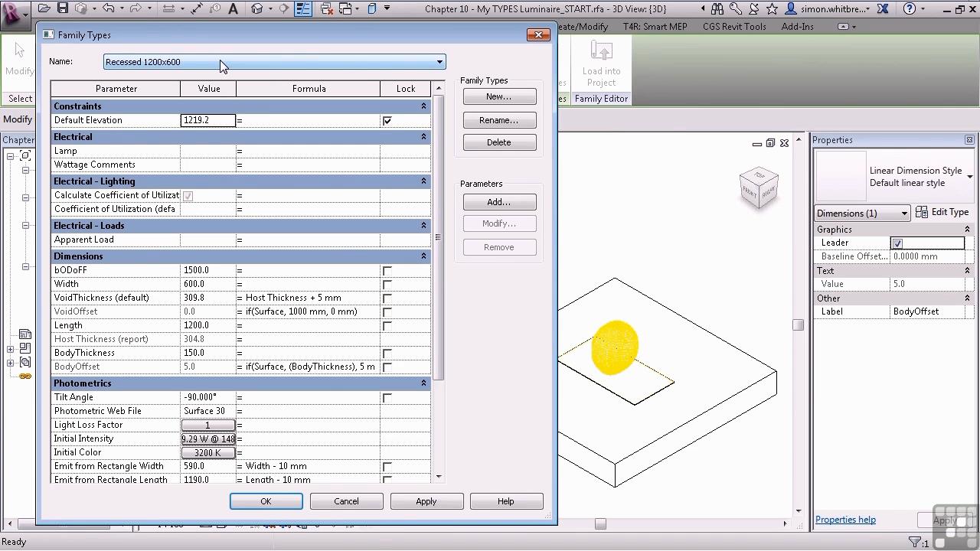
Task: Click the Family Editor panel label
Action: click(601, 99)
